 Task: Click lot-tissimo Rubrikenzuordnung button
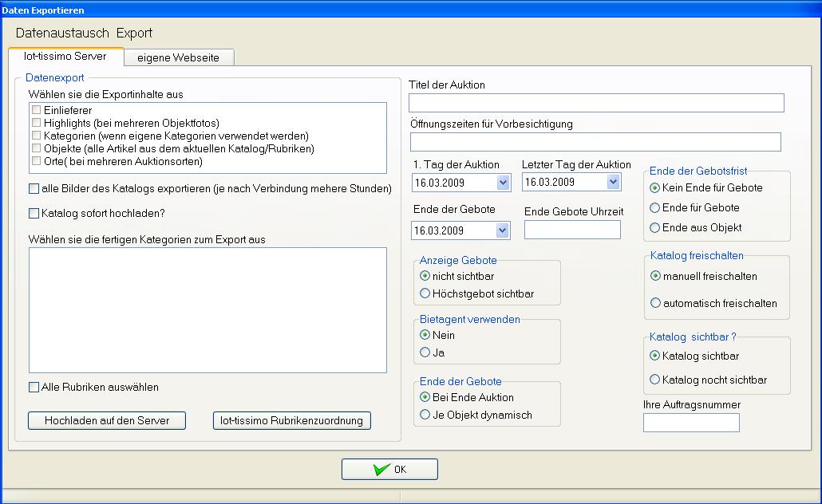pyautogui.click(x=291, y=420)
